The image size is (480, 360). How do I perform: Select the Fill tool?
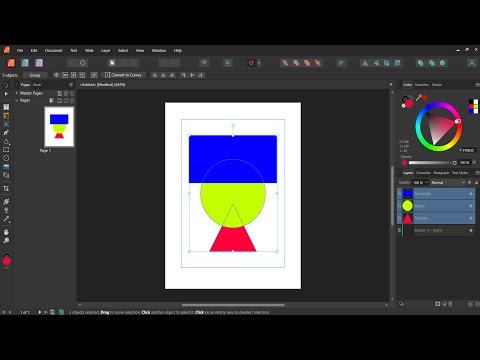6,202
